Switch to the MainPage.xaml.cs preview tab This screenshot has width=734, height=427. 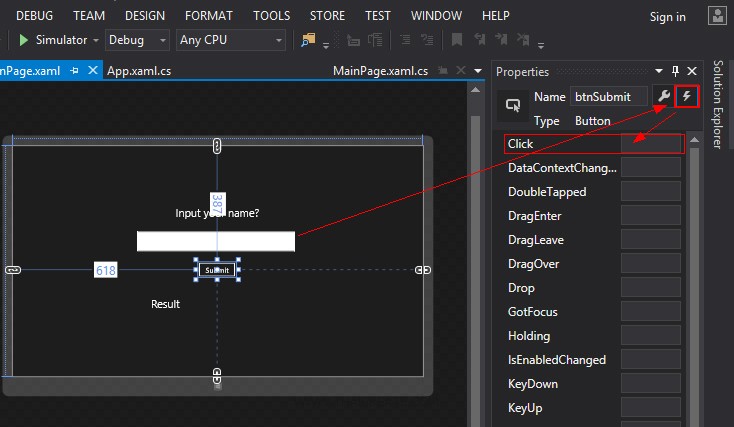point(380,71)
